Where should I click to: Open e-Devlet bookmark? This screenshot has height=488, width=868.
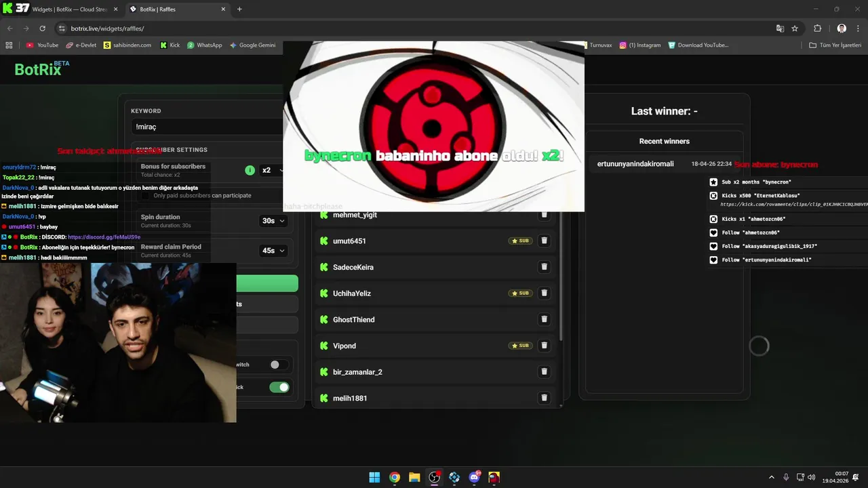(x=81, y=45)
